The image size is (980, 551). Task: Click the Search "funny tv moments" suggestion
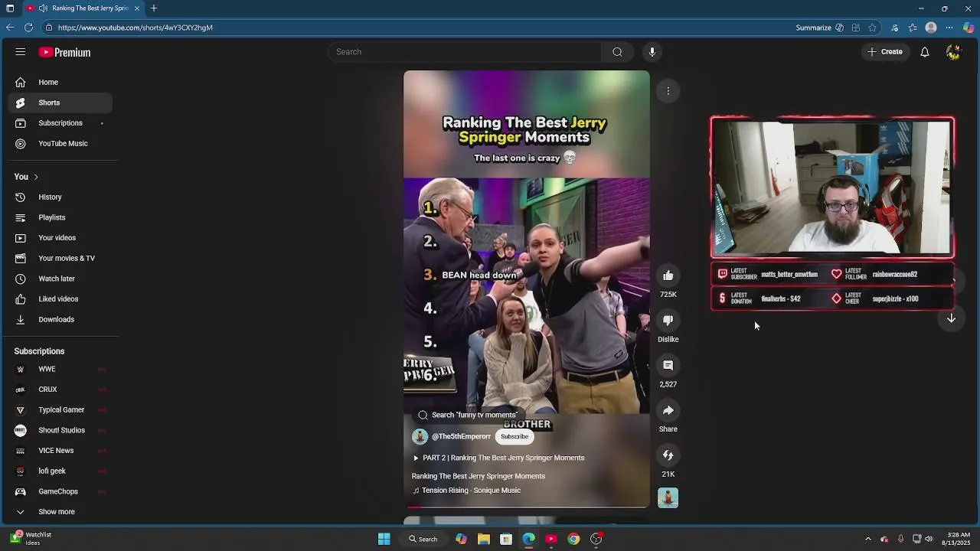coord(468,415)
